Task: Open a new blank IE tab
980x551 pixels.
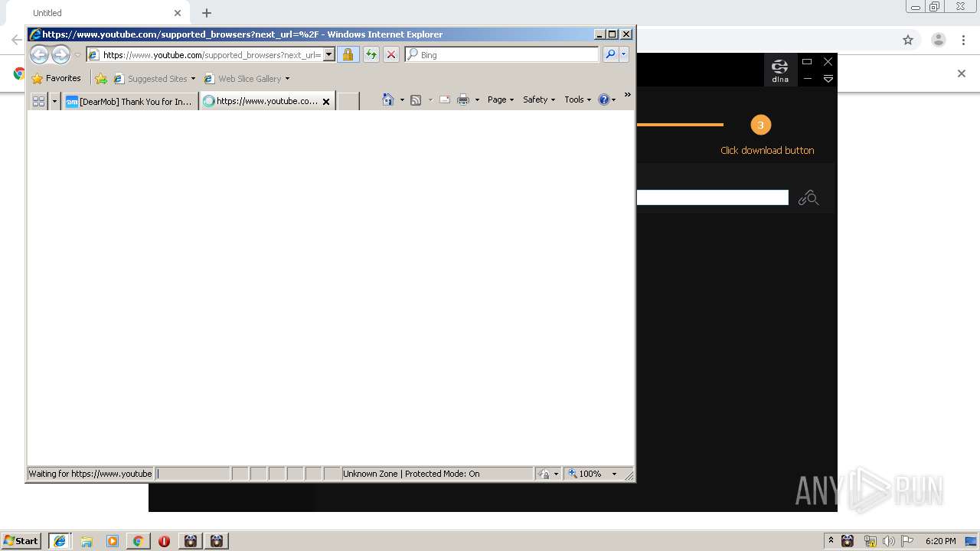Action: point(348,101)
